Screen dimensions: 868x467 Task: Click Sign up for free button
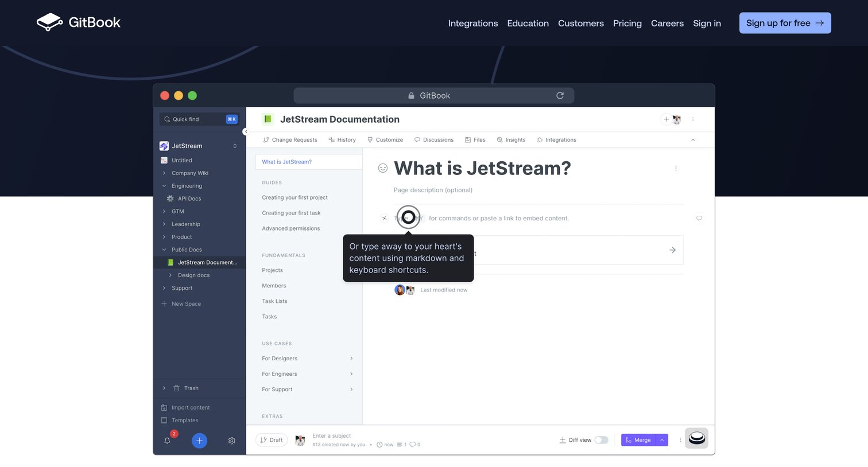tap(785, 23)
